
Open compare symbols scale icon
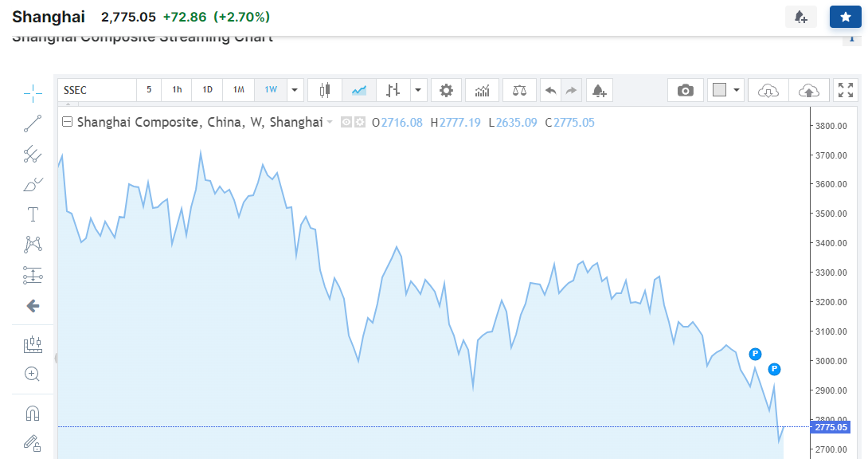coord(519,90)
